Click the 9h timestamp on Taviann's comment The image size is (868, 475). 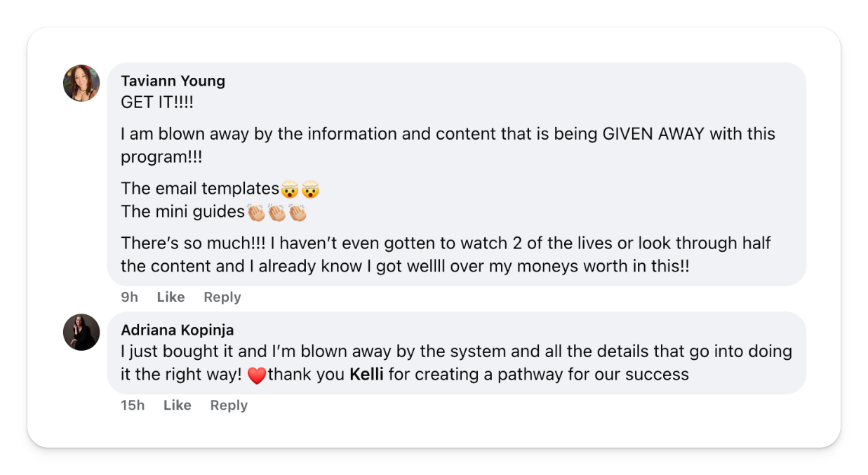129,297
